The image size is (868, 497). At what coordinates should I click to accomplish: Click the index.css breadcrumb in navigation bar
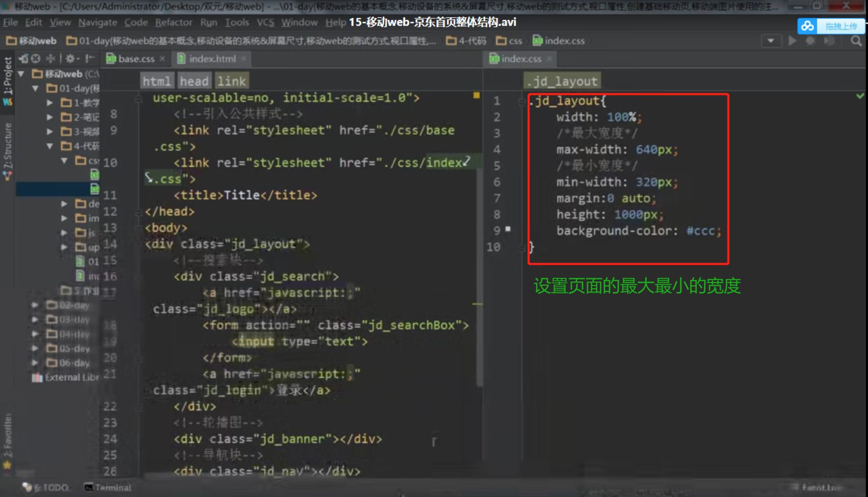tap(559, 41)
